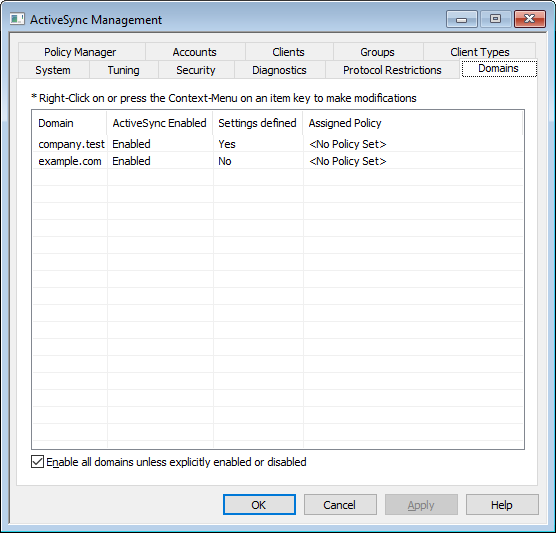
Task: Switch to the Accounts tab
Action: (x=195, y=52)
